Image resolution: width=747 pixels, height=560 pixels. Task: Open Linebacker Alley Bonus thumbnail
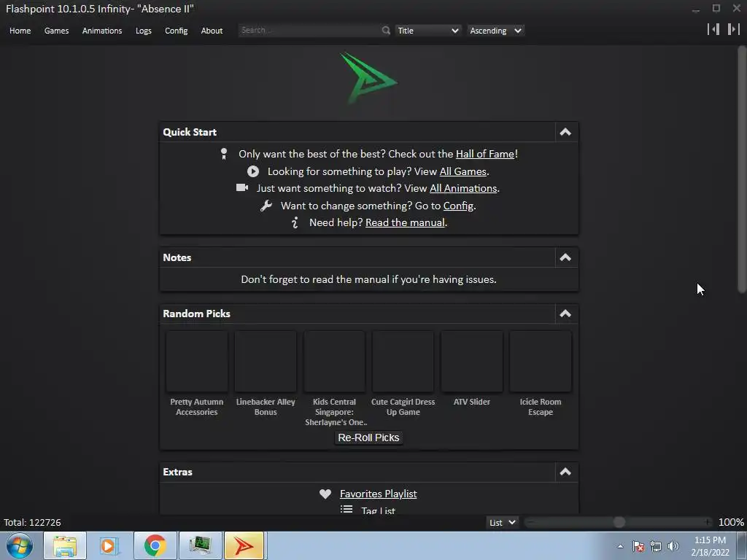tap(266, 361)
